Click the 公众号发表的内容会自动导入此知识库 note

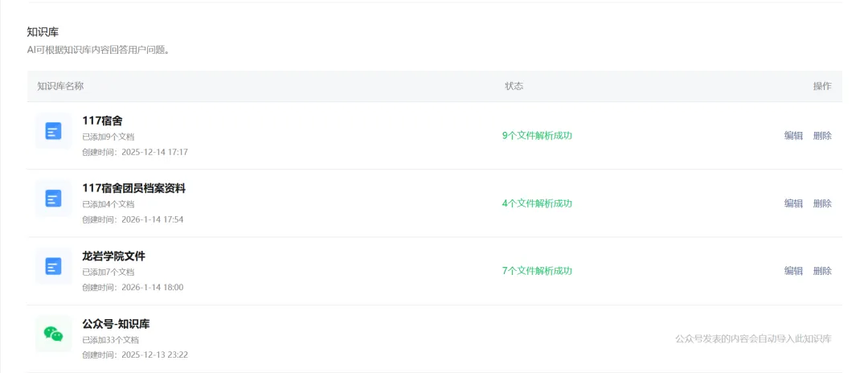(753, 339)
